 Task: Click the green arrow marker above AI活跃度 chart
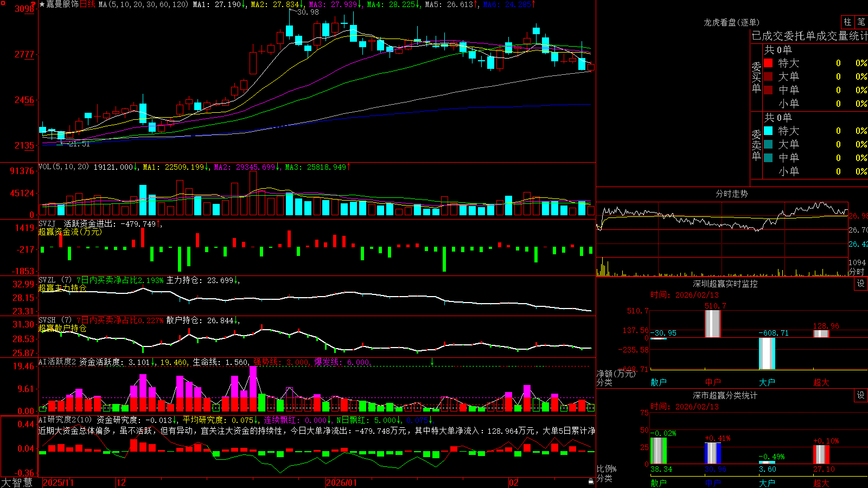432,362
